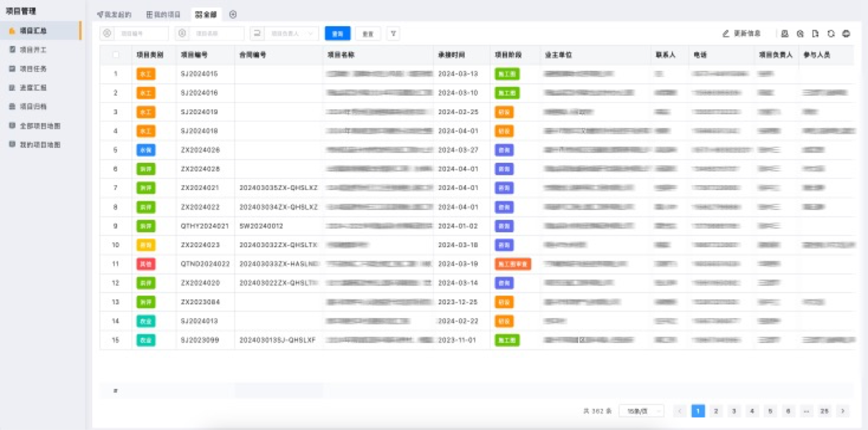Expand the 项目负责人 dropdown filter
This screenshot has width=868, height=430.
pos(291,34)
